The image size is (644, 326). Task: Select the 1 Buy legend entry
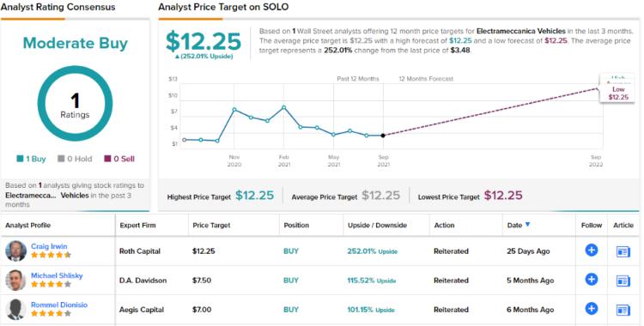pyautogui.click(x=31, y=159)
